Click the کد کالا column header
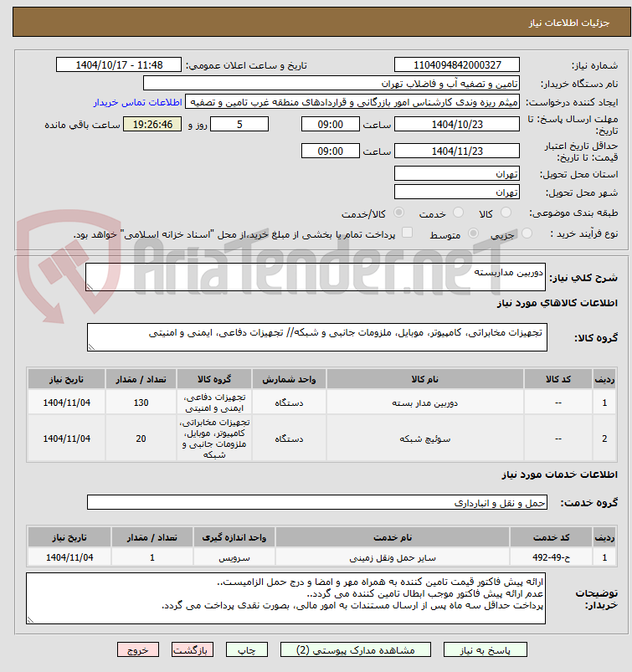632x672 pixels. 557,379
